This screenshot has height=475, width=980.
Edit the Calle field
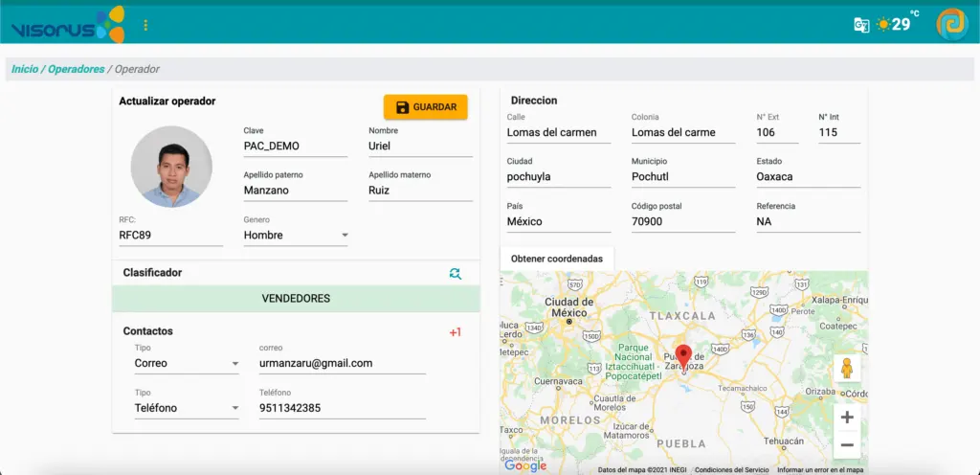[x=559, y=132]
